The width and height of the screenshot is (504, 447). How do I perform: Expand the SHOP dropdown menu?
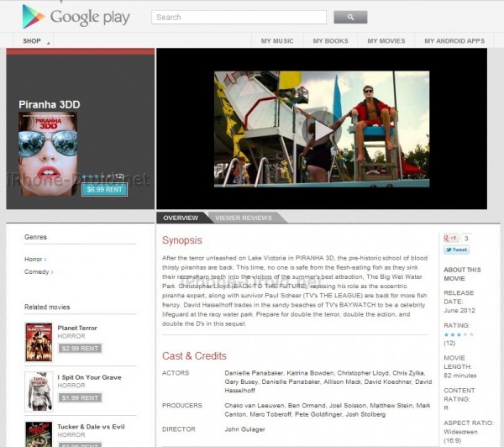(x=35, y=41)
